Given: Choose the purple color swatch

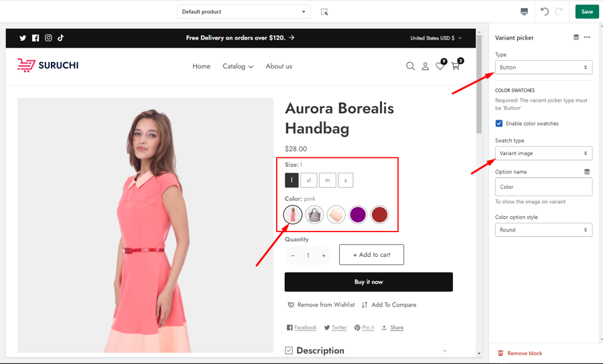Looking at the screenshot, I should click(358, 215).
